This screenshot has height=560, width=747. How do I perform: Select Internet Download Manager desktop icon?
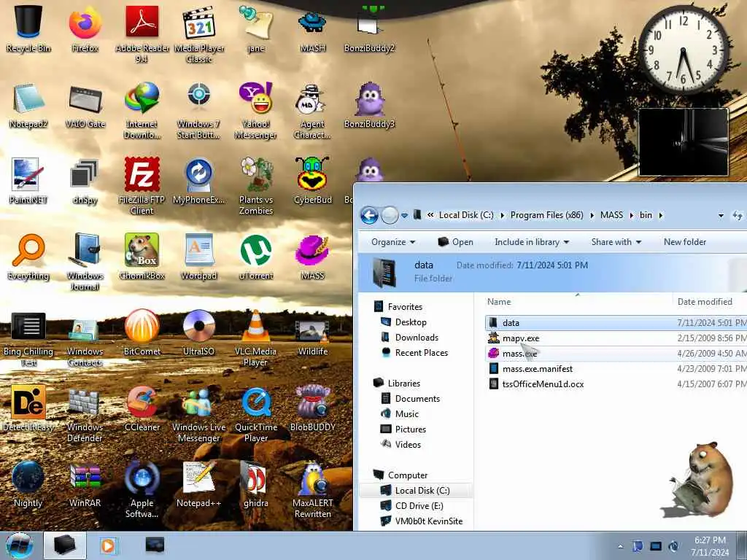point(142,111)
